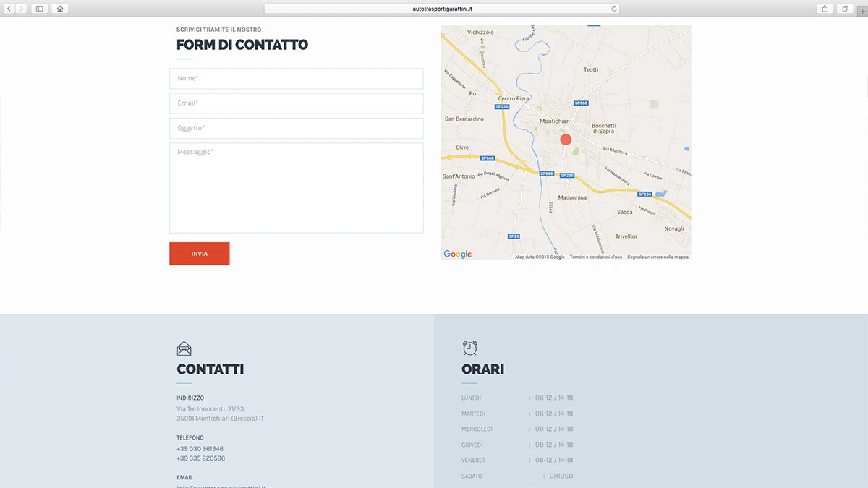Screen dimensions: 868x488
Task: Click the Giovedì hours row
Action: pos(517,445)
